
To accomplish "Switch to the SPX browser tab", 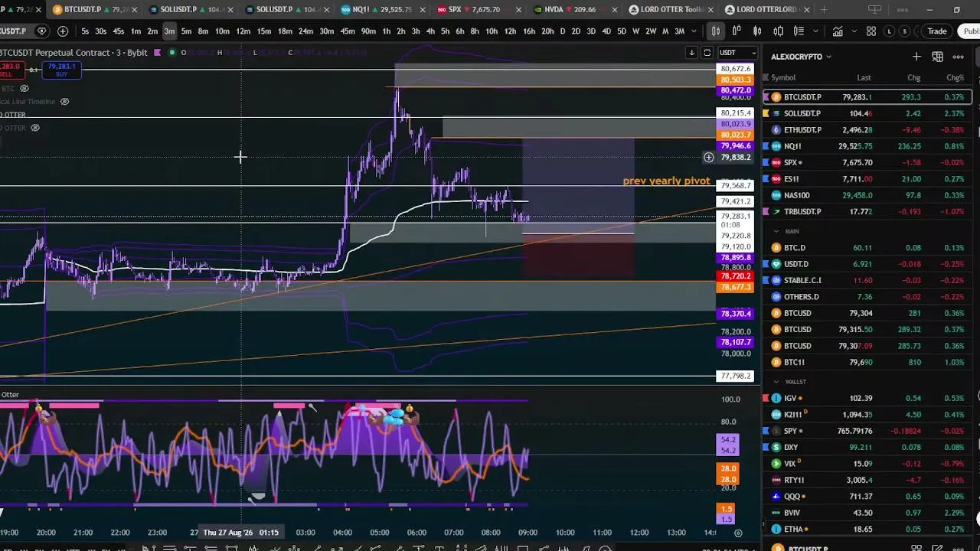I will pyautogui.click(x=477, y=10).
